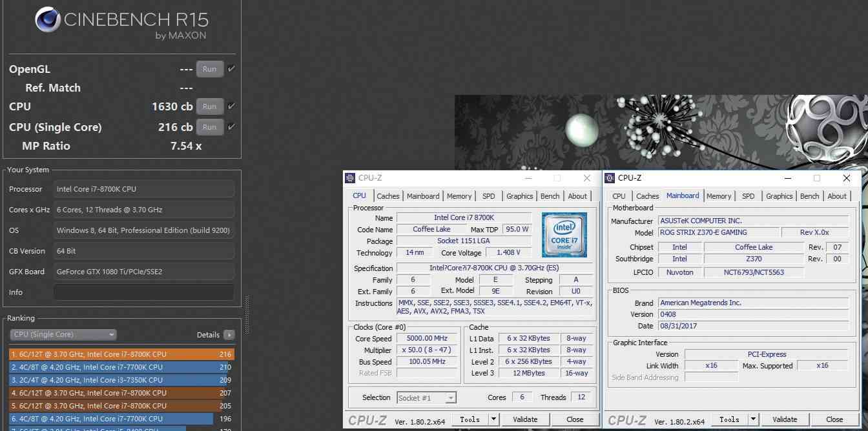Toggle the CPU test checkbox

coord(231,106)
